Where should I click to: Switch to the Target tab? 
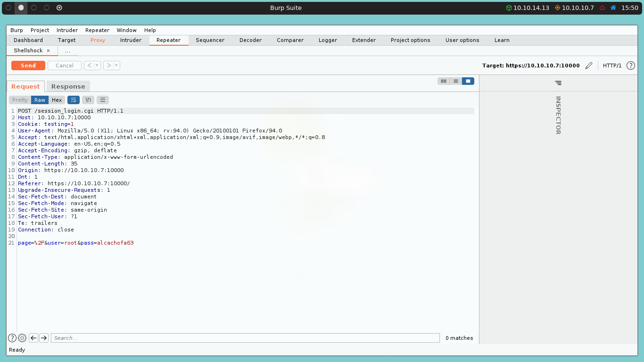[66, 40]
